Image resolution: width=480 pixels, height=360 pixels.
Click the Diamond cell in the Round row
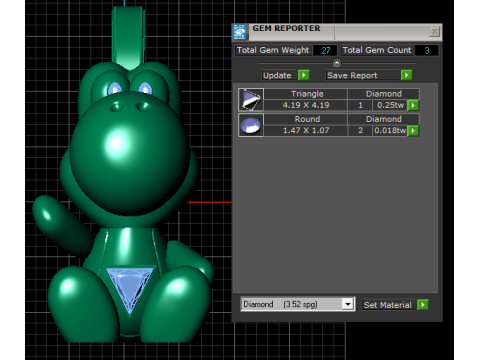[x=383, y=119]
